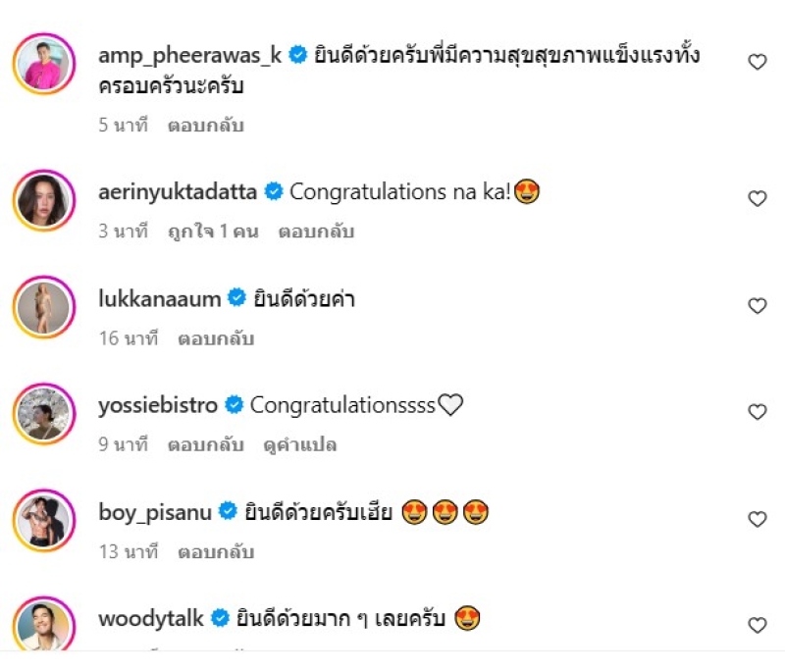The height and width of the screenshot is (672, 785).
Task: View likes (ถูกใจ 1 คน) on aerinyuktadatta's comment
Action: 213,232
